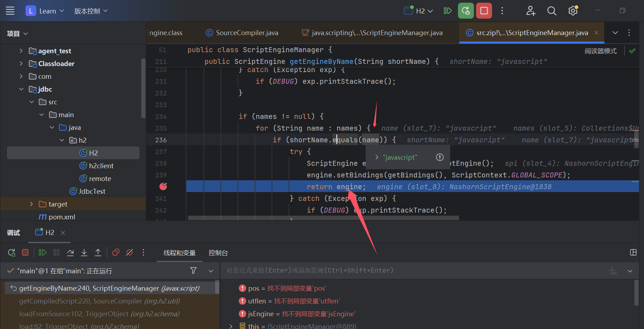Expand the 'this' variable node
644x329 pixels.
pos(231,326)
